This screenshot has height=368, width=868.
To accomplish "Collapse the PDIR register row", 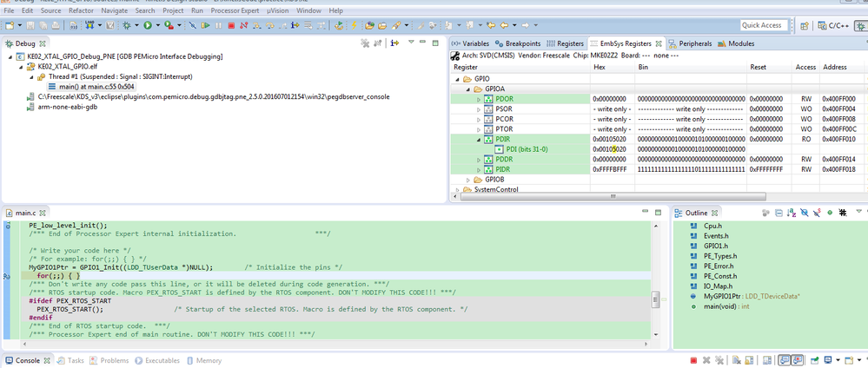I will coord(479,140).
